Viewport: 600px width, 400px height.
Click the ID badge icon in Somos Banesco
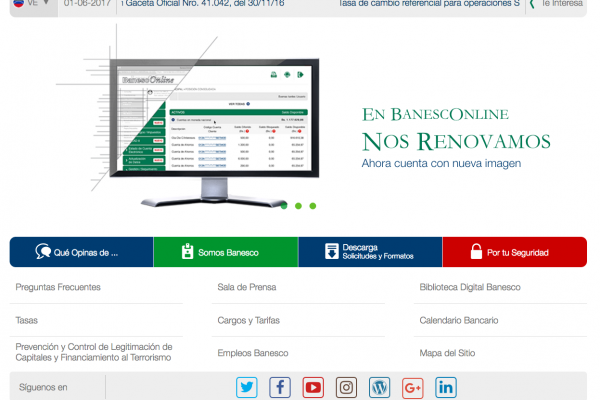[x=188, y=251]
